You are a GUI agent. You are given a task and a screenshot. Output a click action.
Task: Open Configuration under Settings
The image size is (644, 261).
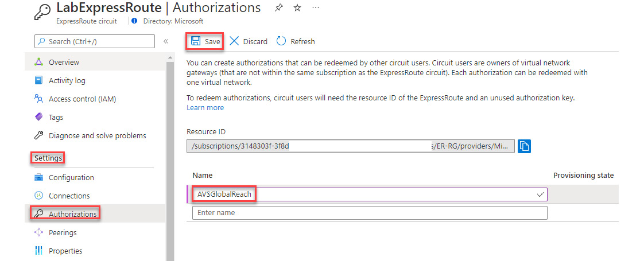(95, 178)
